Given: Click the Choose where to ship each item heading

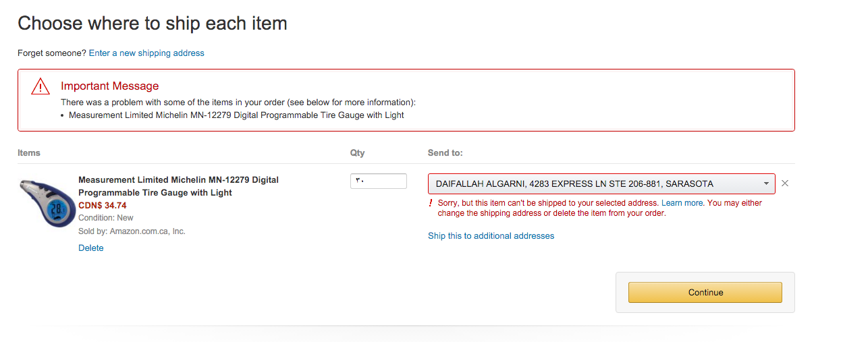Looking at the screenshot, I should pos(153,24).
